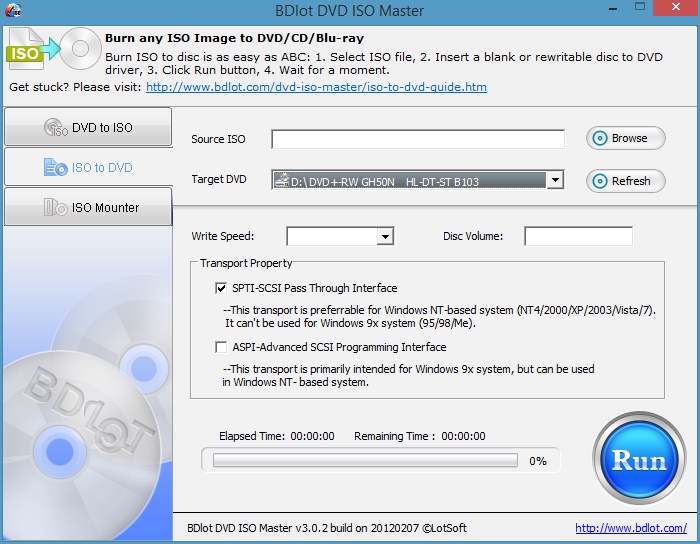Uncheck SPTI-SCSI Pass Through Interface
700x544 pixels.
pos(221,288)
